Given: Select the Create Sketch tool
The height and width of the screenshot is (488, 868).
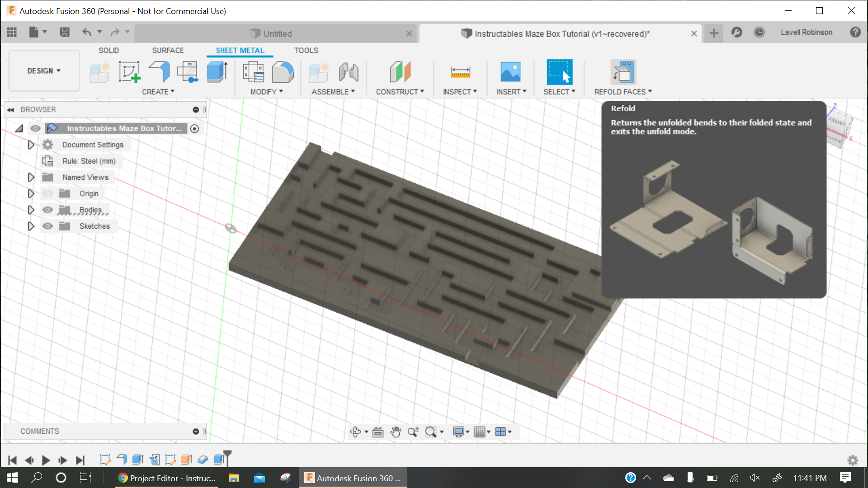Looking at the screenshot, I should [129, 72].
